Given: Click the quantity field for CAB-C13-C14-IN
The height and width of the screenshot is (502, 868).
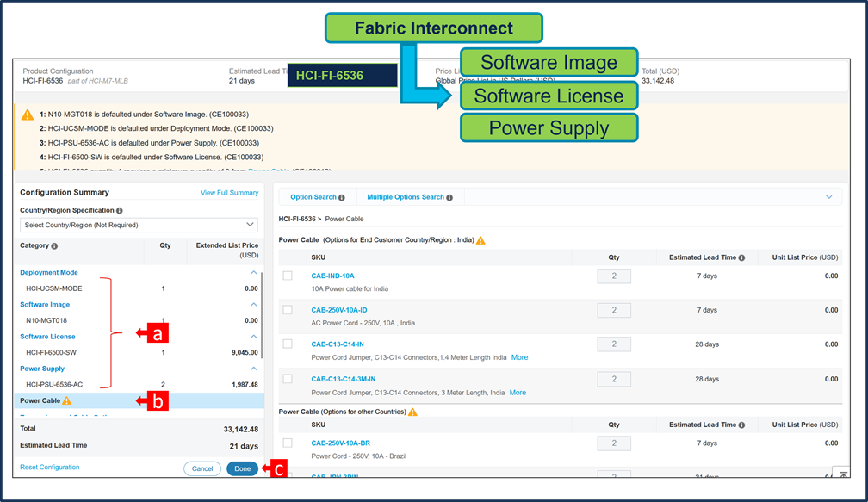Looking at the screenshot, I should [614, 344].
